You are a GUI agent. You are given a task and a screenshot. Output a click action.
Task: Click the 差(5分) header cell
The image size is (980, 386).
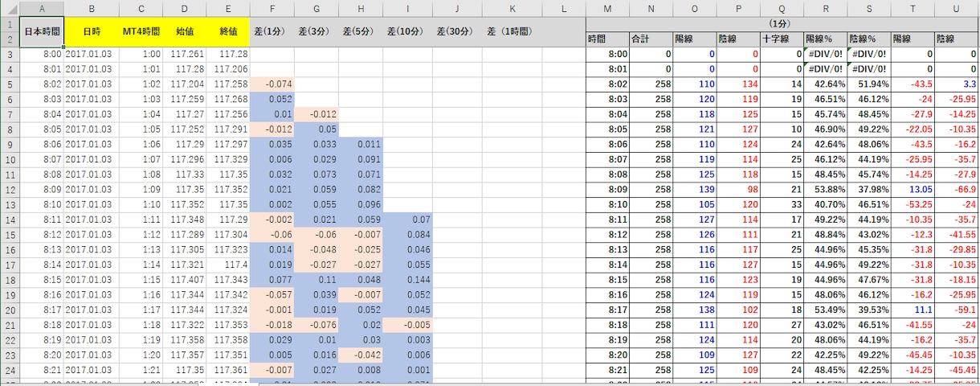pos(361,31)
